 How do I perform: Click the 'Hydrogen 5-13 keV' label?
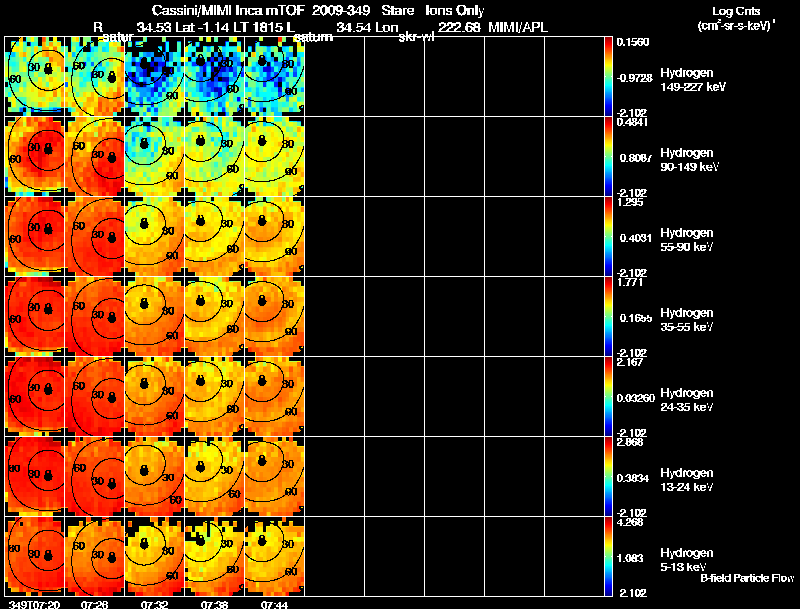click(687, 560)
